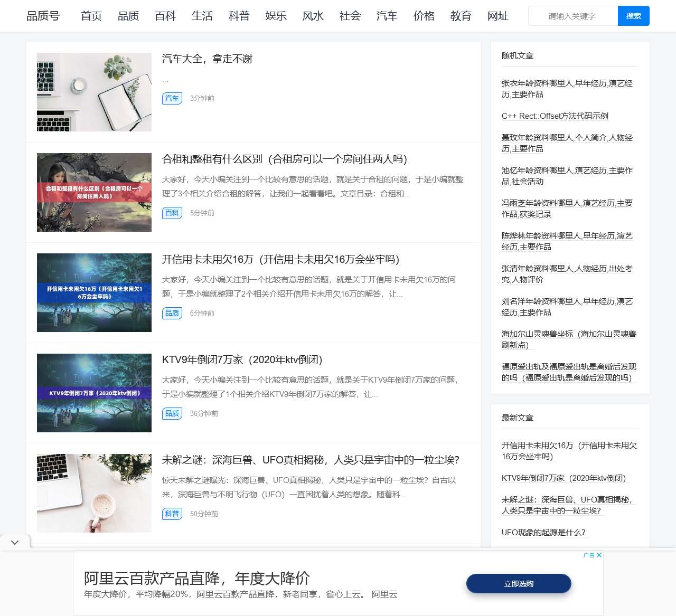Open the 首页 navigation menu item

tap(91, 16)
